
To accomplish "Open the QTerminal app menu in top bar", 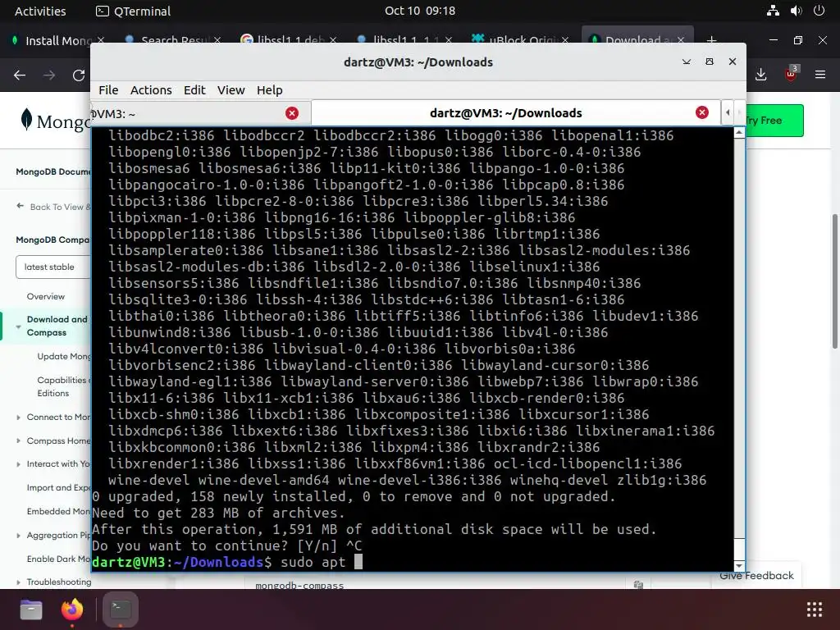I will tap(133, 11).
